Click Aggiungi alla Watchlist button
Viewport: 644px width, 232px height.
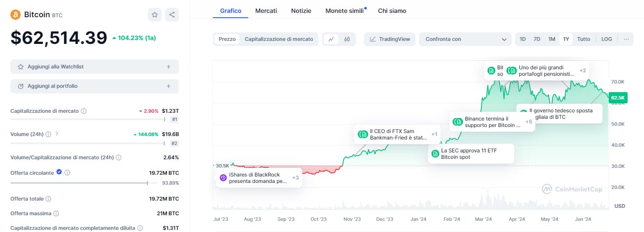[94, 67]
